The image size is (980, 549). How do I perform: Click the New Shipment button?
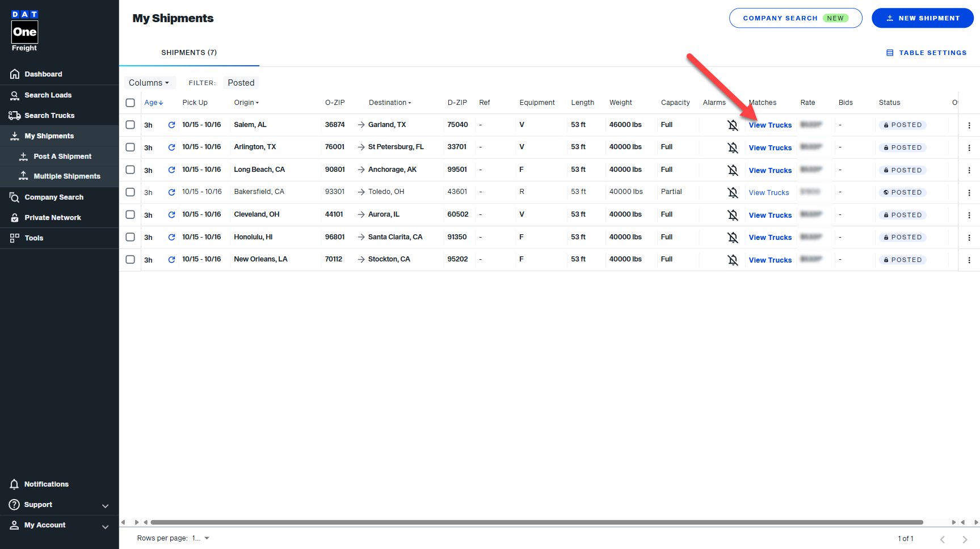(x=922, y=18)
